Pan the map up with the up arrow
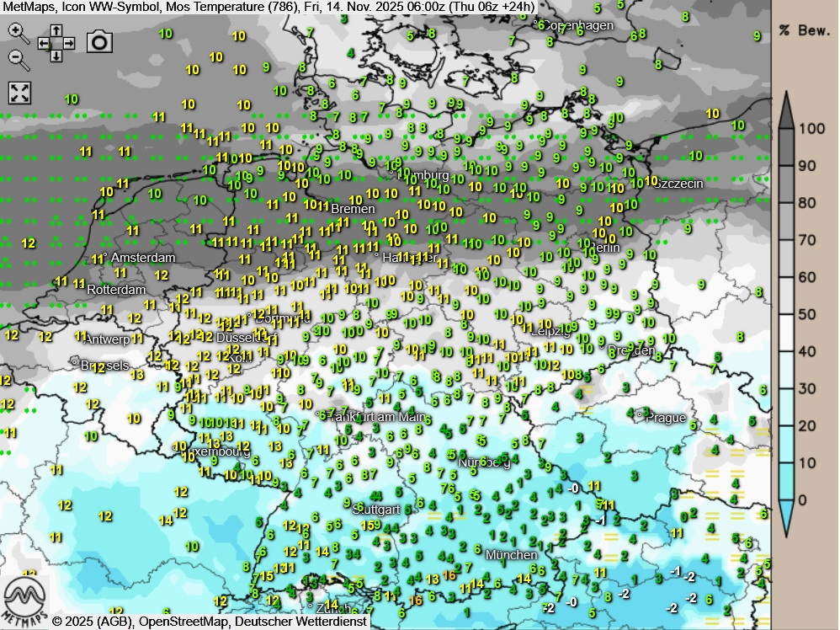This screenshot has width=840, height=630. coord(56,30)
